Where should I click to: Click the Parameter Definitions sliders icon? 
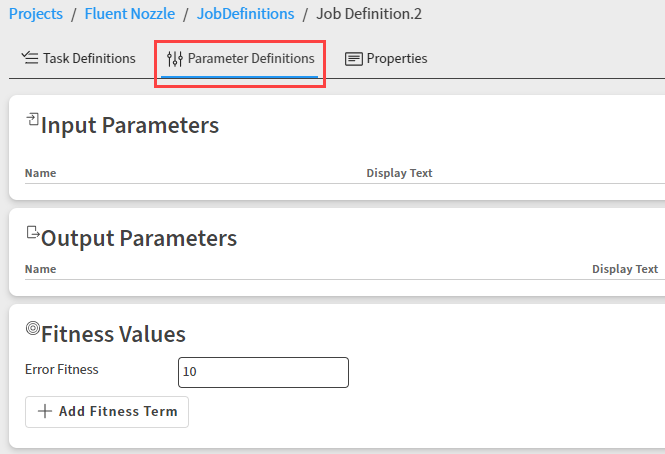point(175,59)
